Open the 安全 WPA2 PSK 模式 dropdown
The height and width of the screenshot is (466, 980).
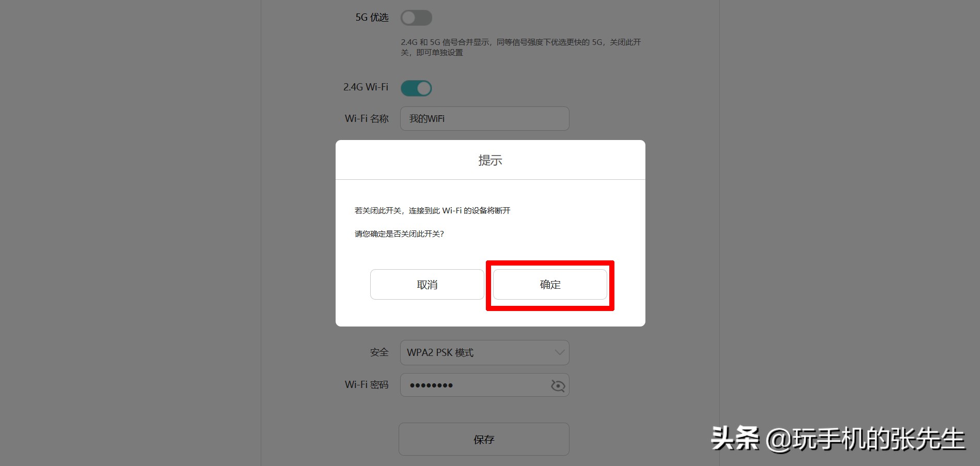pos(484,352)
